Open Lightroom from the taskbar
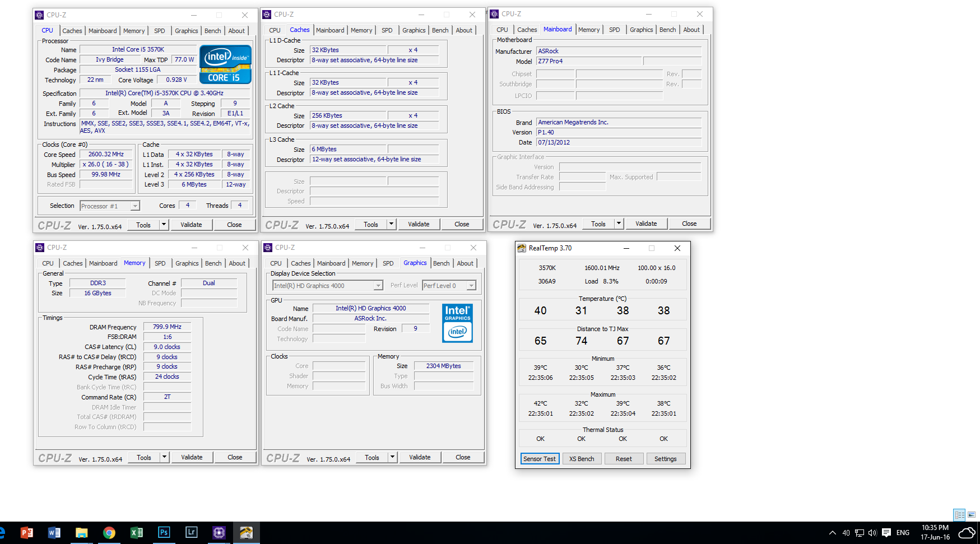Screen dimensions: 980x544 (x=191, y=532)
